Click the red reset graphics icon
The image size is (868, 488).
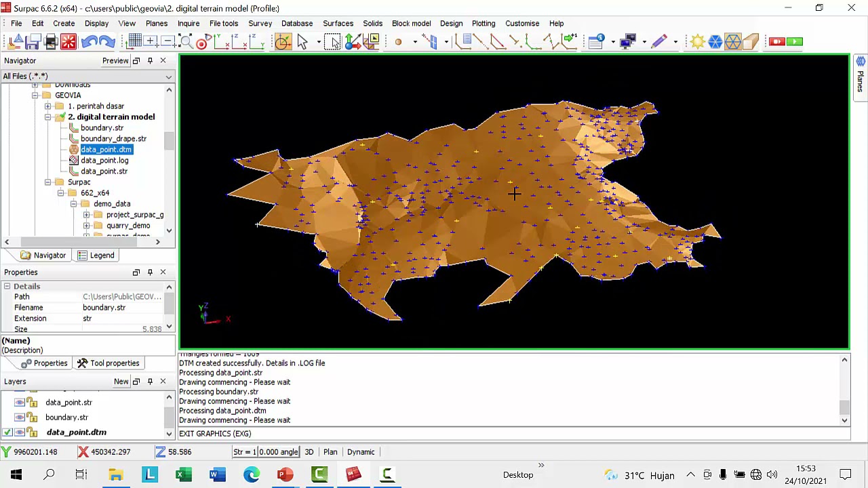(68, 42)
